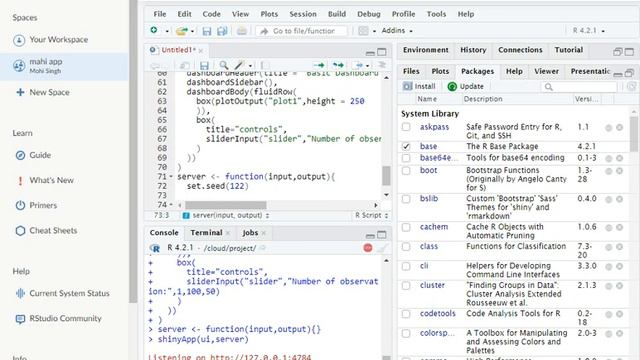
Task: Click the Install packages icon
Action: point(408,86)
